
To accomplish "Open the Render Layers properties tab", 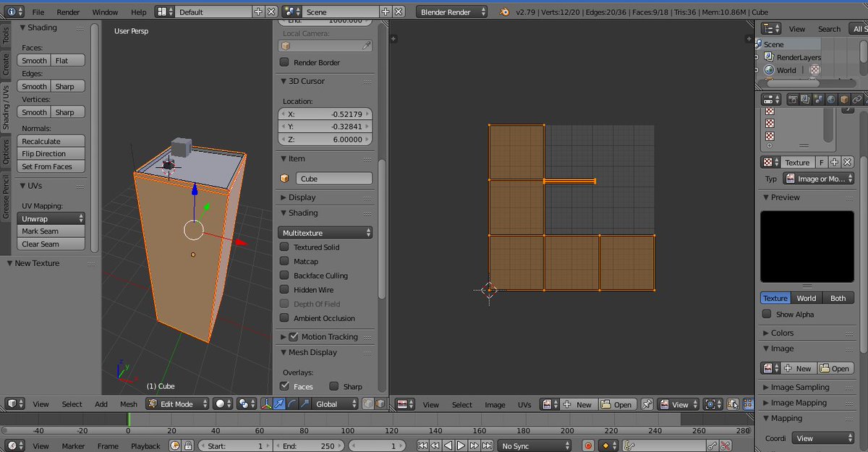I will pos(805,99).
